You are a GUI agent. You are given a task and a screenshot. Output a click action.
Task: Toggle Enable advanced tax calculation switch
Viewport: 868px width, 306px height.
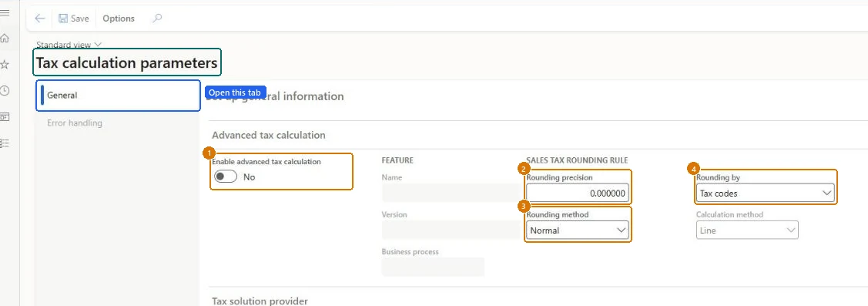click(226, 177)
